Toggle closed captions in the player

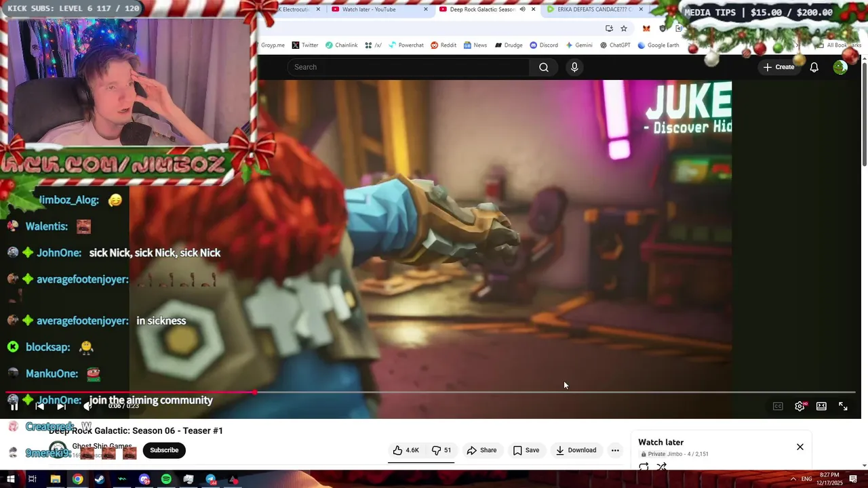pos(778,406)
